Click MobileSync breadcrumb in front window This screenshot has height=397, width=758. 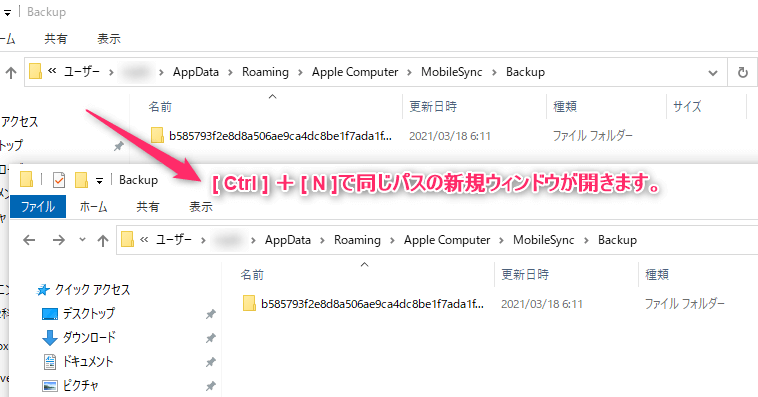pyautogui.click(x=544, y=240)
